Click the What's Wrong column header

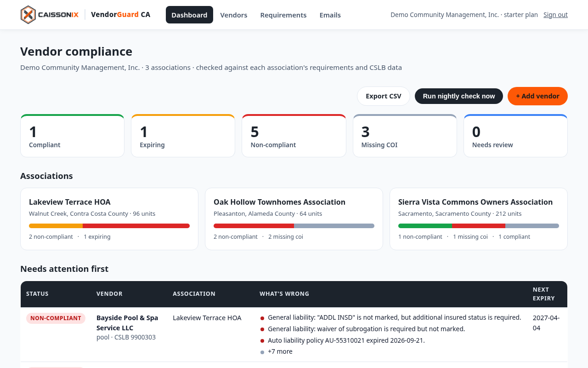284,293
